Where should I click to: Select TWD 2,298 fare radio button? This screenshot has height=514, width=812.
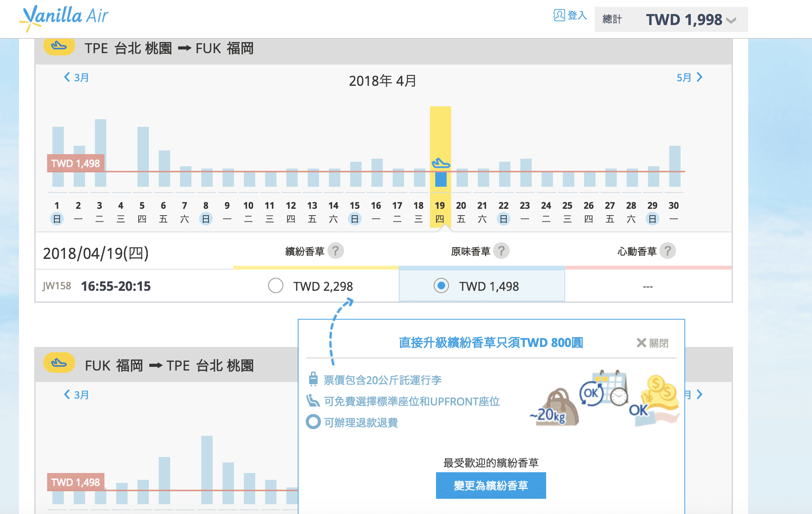click(x=276, y=285)
